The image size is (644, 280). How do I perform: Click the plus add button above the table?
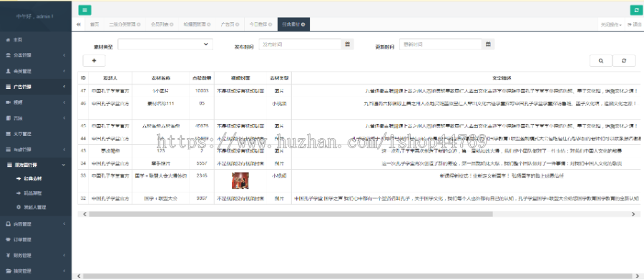pyautogui.click(x=94, y=60)
